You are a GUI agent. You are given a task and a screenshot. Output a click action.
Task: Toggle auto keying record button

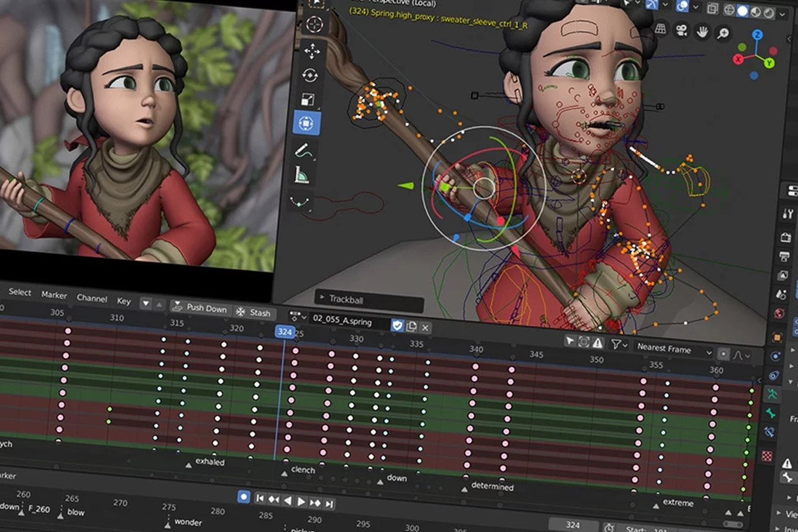click(x=244, y=496)
